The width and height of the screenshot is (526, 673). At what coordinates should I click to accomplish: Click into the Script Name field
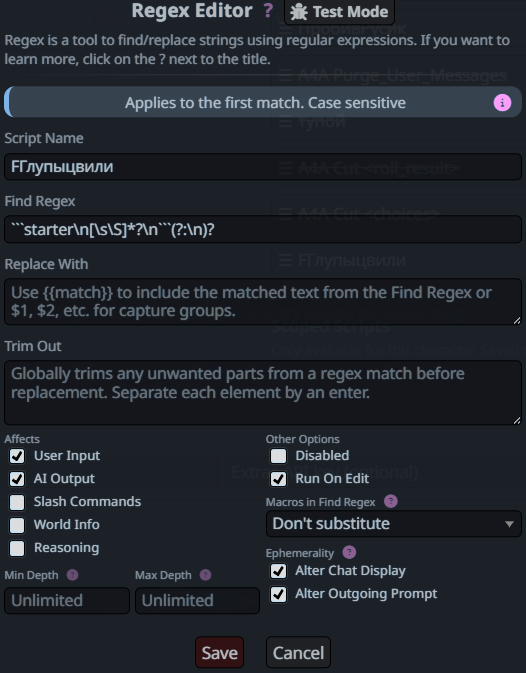pyautogui.click(x=263, y=167)
